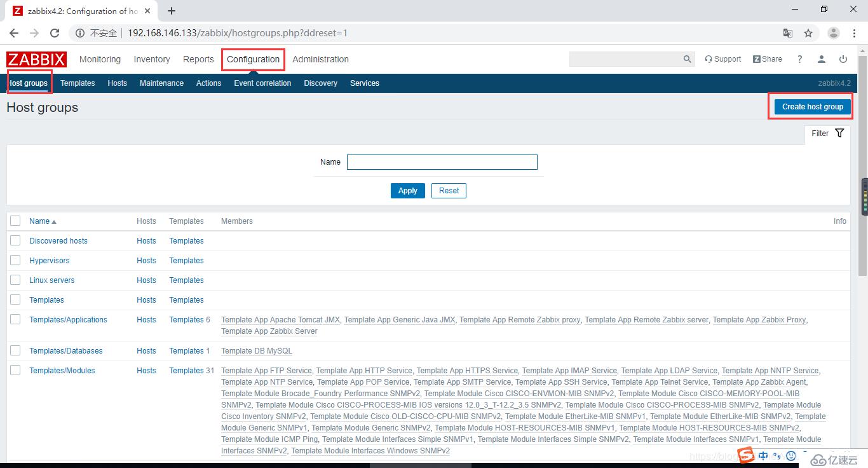Open Template App Zabbix Server link

point(269,331)
